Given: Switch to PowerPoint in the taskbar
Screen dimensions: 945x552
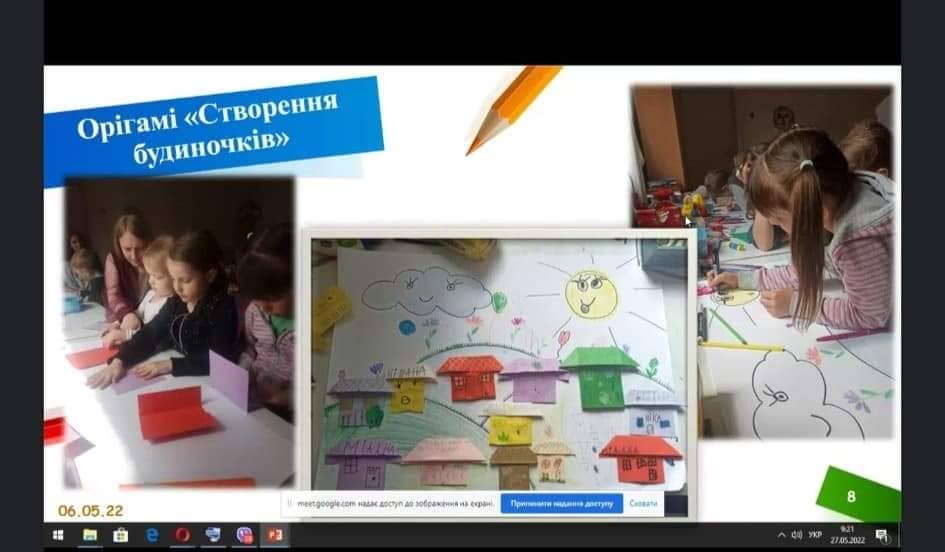Looking at the screenshot, I should 275,535.
